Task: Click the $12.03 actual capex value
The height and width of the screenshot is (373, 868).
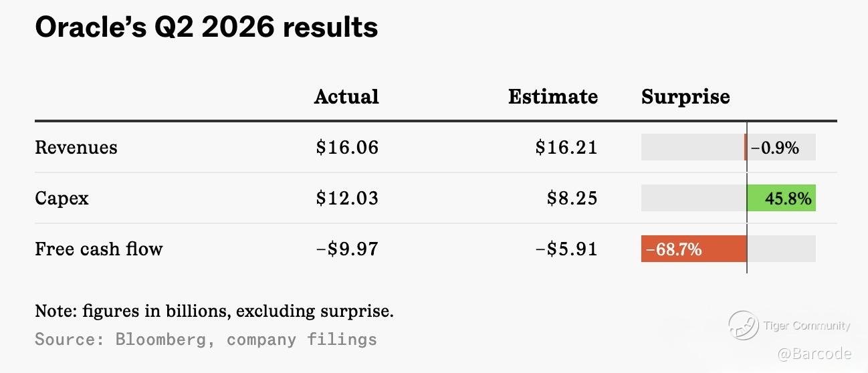Action: pyautogui.click(x=347, y=198)
